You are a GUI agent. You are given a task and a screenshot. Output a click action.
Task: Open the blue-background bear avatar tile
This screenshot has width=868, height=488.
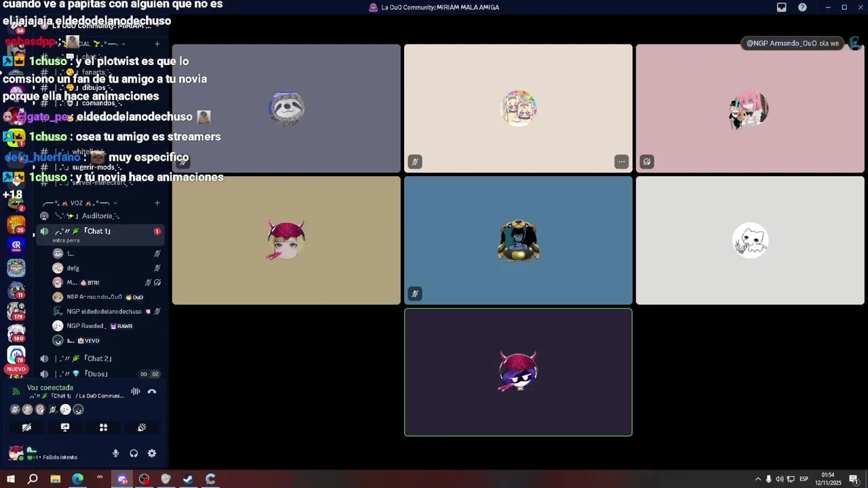pos(518,241)
